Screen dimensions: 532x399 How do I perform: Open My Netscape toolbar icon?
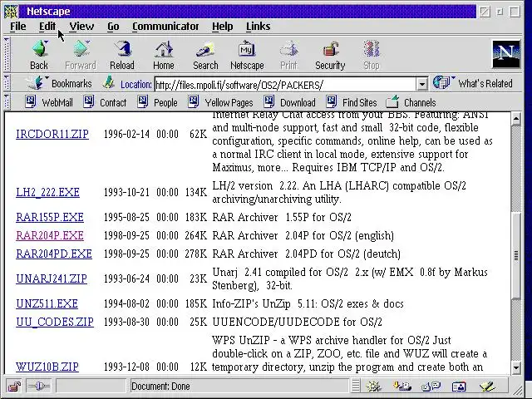point(247,54)
